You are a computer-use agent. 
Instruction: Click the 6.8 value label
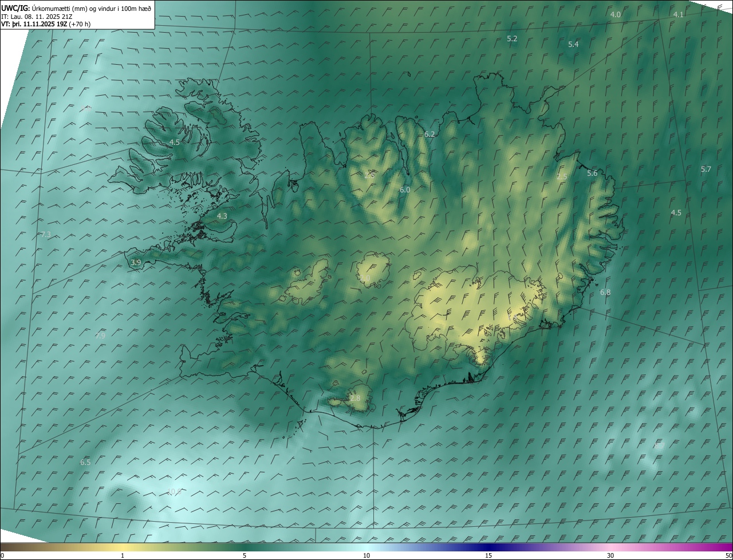coord(605,292)
